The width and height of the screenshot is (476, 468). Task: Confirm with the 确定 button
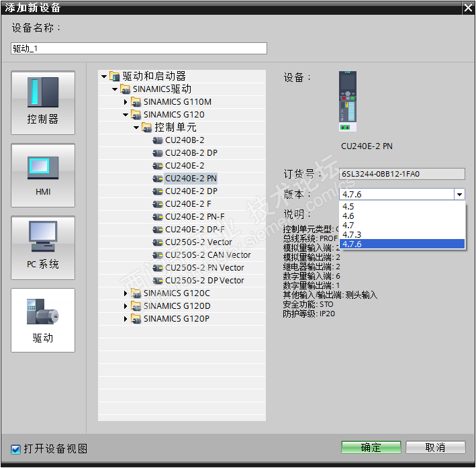coord(371,447)
